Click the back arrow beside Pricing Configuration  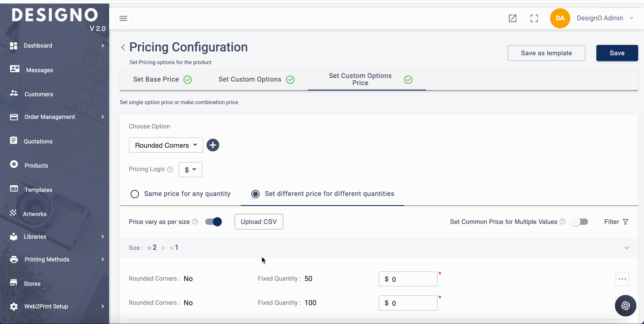123,47
